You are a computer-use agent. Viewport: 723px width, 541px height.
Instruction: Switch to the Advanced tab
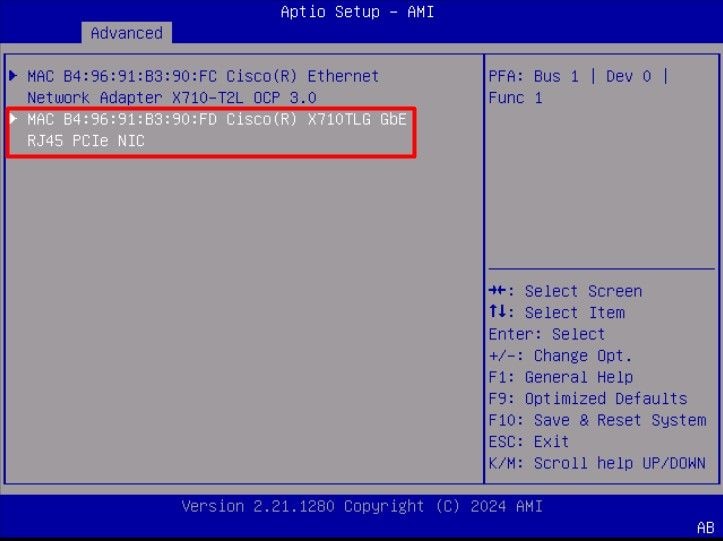click(x=126, y=33)
